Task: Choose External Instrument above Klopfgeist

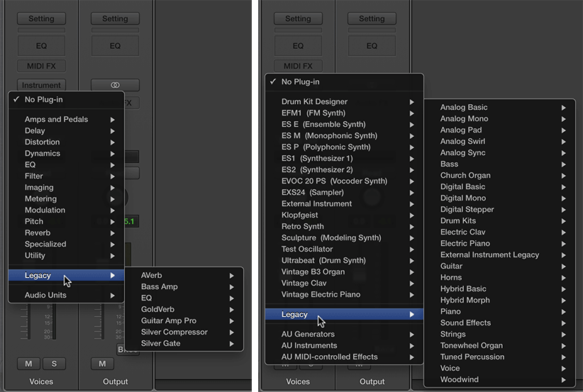Action: 344,204
